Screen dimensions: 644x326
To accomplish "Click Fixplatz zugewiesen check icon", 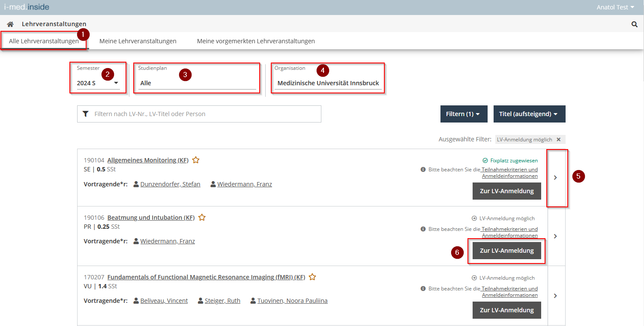I will coord(485,161).
